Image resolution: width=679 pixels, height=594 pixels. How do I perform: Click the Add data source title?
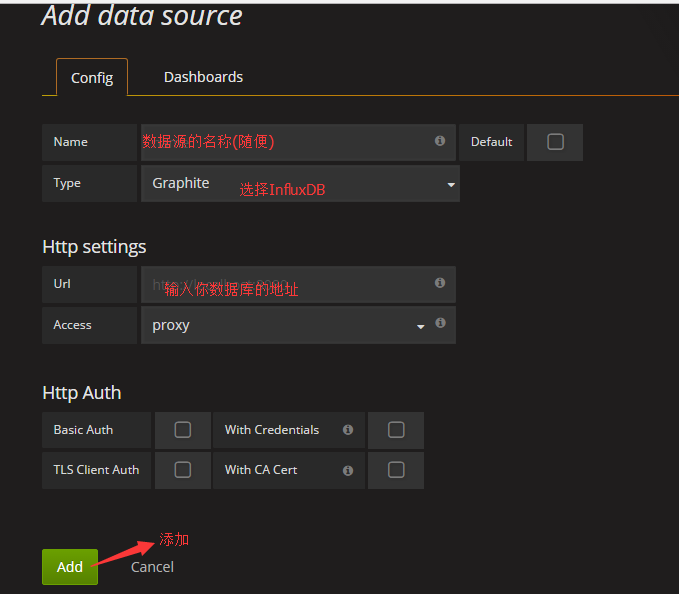tap(142, 16)
